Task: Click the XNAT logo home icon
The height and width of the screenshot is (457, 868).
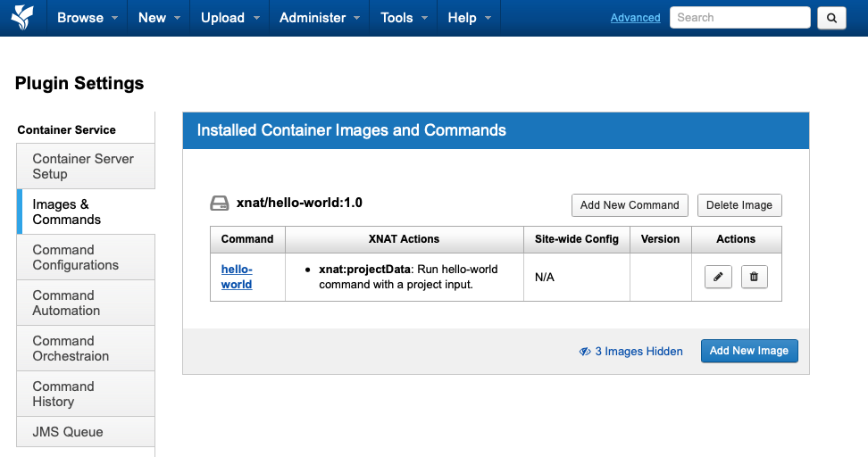Action: point(22,17)
